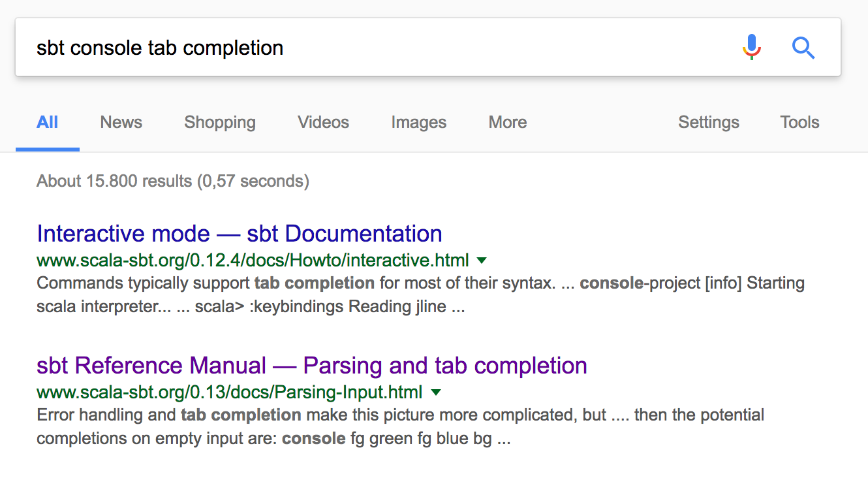
Task: Expand the dropdown arrow next to interactive.html URL
Action: (481, 260)
